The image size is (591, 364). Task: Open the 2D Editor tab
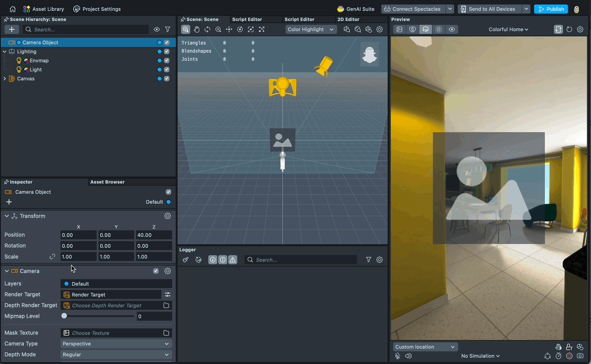click(348, 19)
